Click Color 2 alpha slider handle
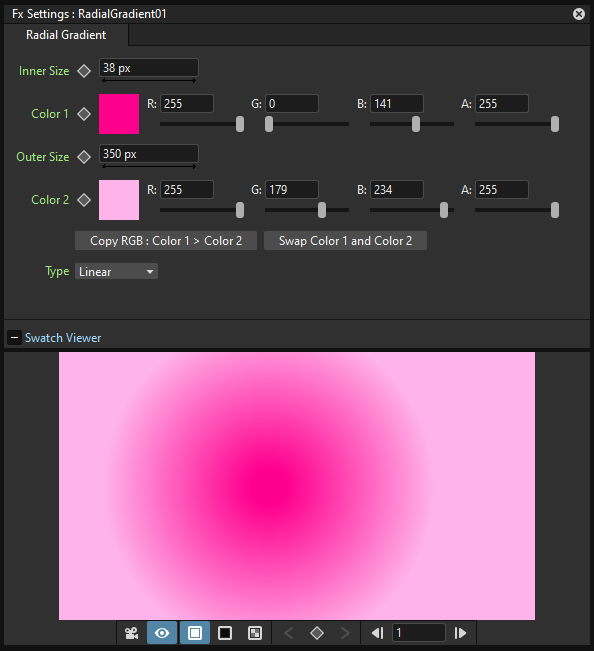The image size is (594, 651). tap(555, 210)
